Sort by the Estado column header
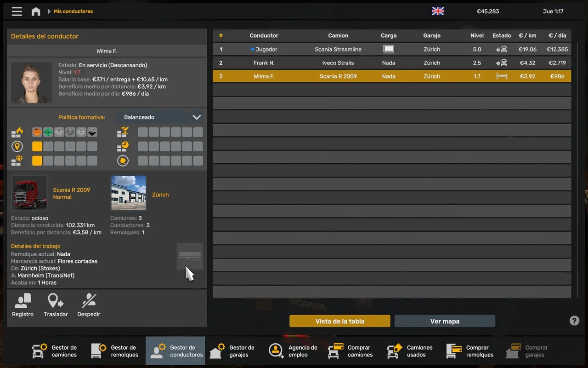 pos(502,35)
